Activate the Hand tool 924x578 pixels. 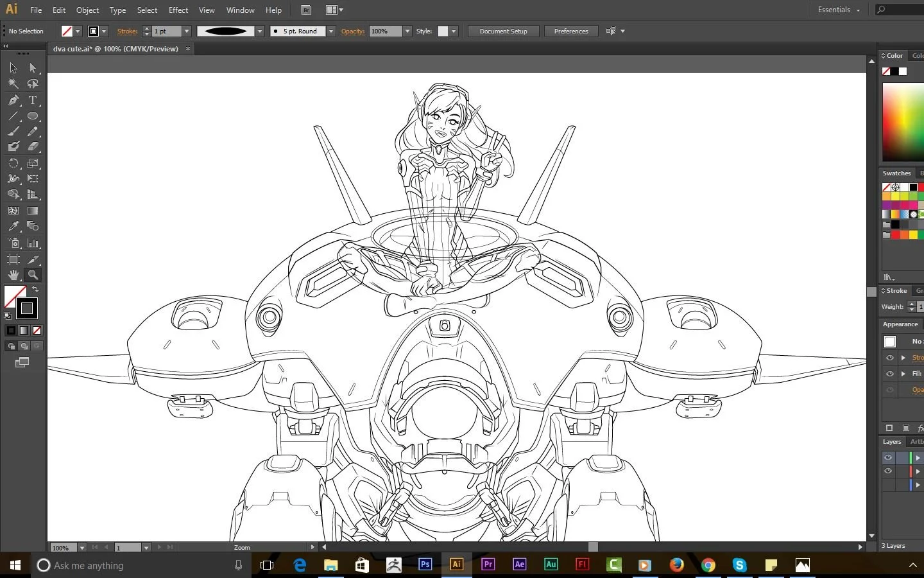tap(13, 275)
